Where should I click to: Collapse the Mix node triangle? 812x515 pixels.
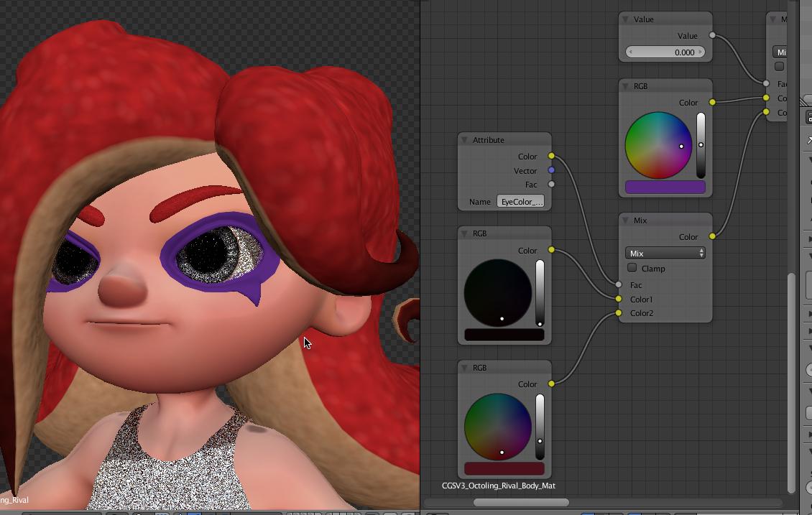[626, 220]
